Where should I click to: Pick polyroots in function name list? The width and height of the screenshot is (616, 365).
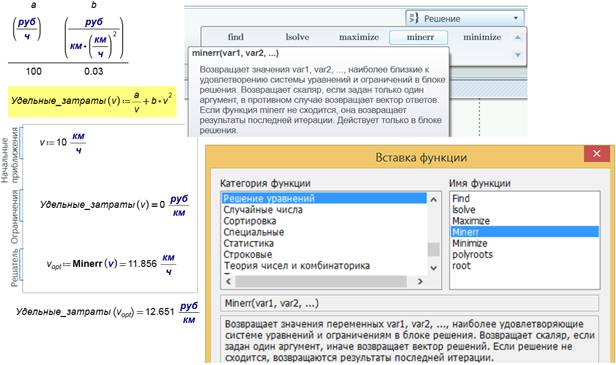click(x=472, y=255)
